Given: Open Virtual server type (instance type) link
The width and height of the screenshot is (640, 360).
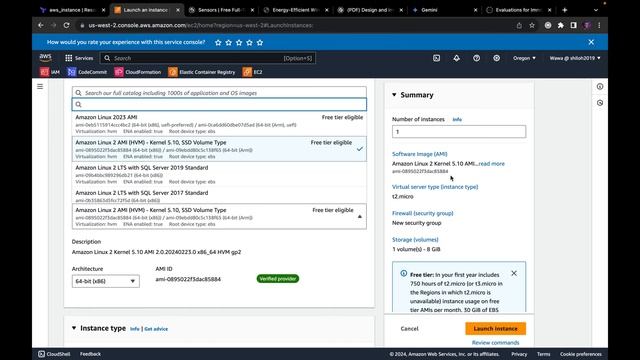Looking at the screenshot, I should tap(435, 187).
